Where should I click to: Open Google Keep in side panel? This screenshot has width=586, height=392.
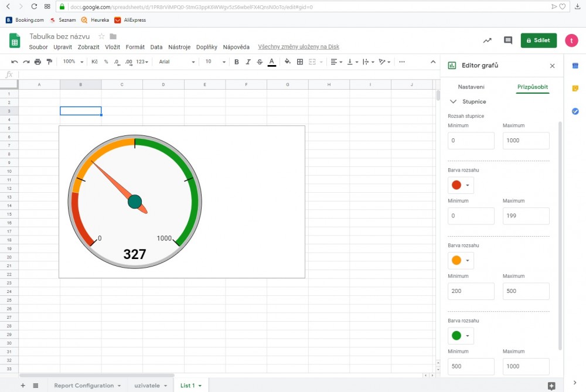(575, 88)
